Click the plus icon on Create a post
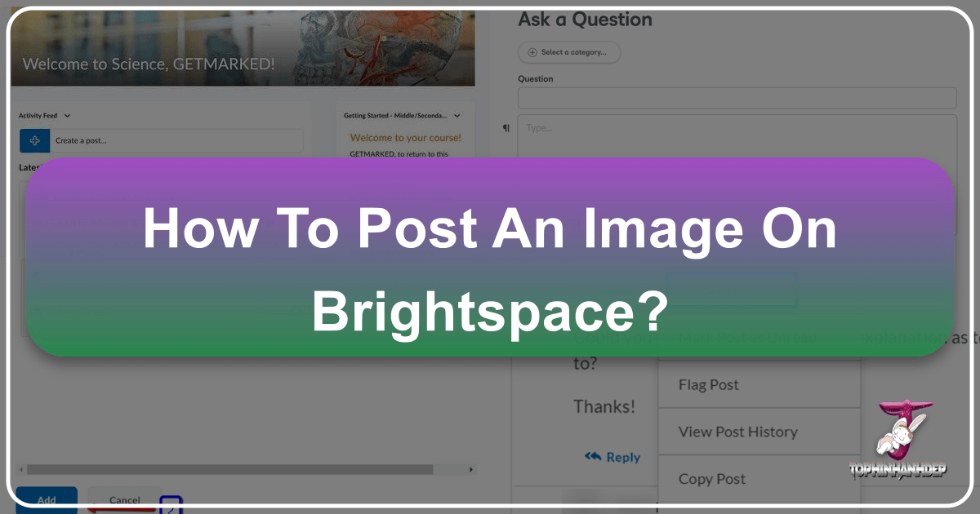The height and width of the screenshot is (514, 980). point(34,140)
